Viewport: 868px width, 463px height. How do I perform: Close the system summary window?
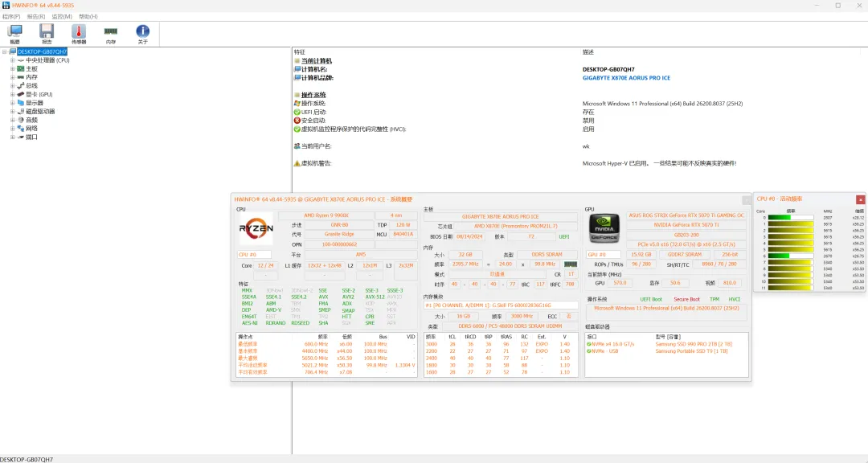coord(746,200)
